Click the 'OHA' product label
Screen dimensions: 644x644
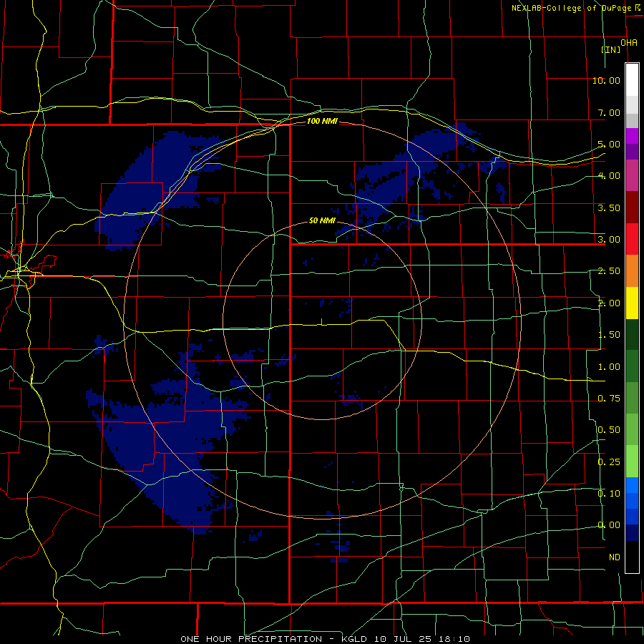click(629, 43)
